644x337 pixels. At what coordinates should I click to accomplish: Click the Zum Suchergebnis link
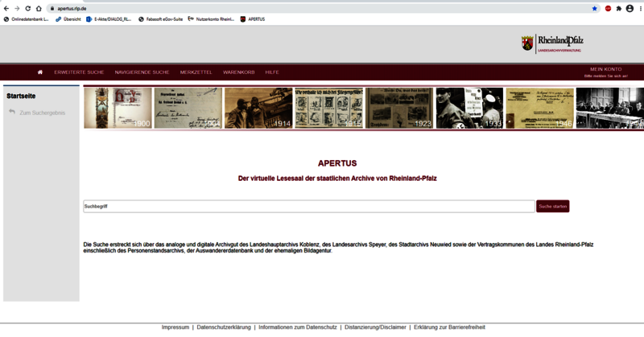coord(43,113)
